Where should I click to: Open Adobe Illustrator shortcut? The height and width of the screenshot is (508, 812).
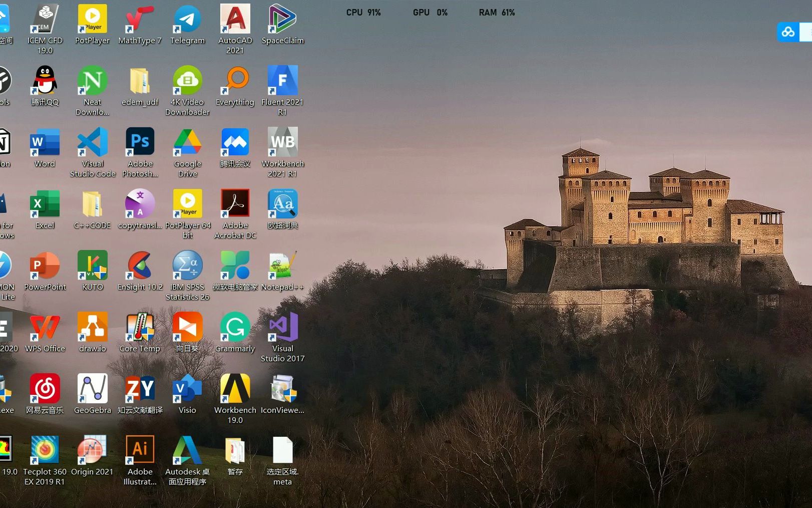[140, 460]
